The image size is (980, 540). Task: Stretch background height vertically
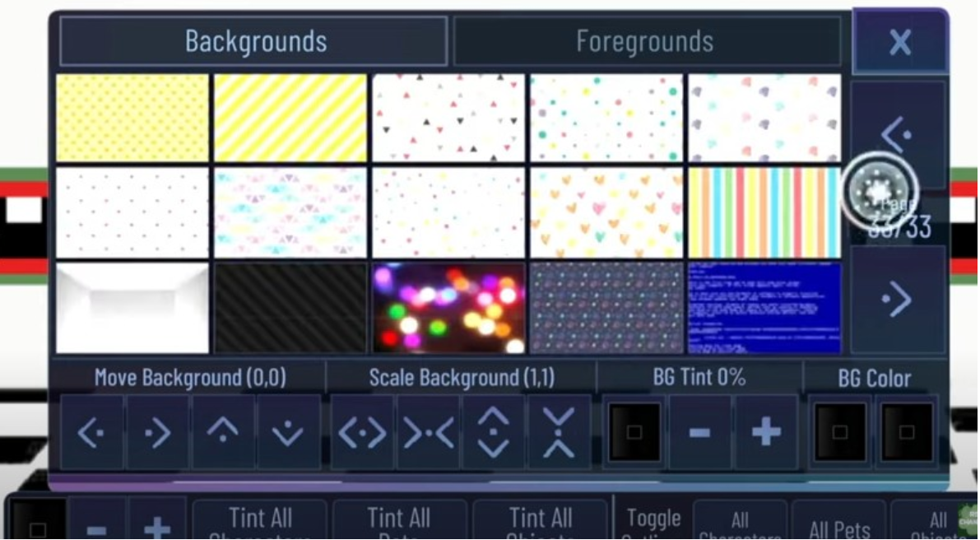[494, 432]
